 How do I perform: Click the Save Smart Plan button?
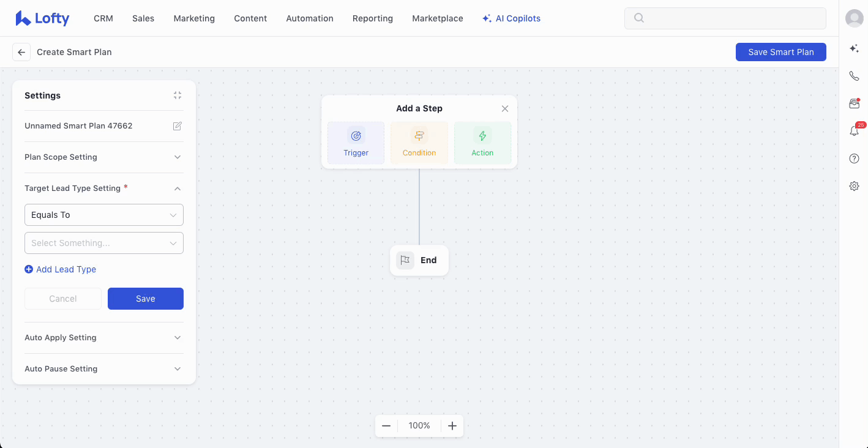(x=780, y=52)
